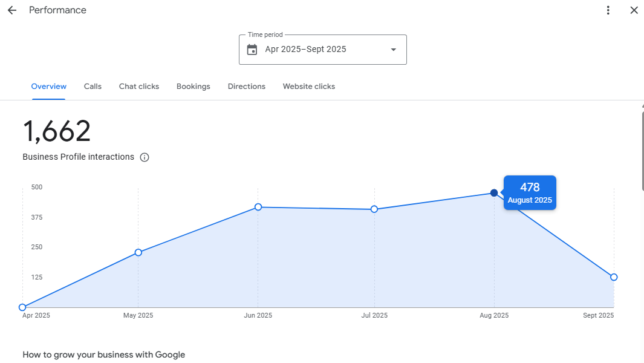Screen dimensions: 644x363
Task: Click the 478 August 2025 tooltip
Action: tap(530, 192)
